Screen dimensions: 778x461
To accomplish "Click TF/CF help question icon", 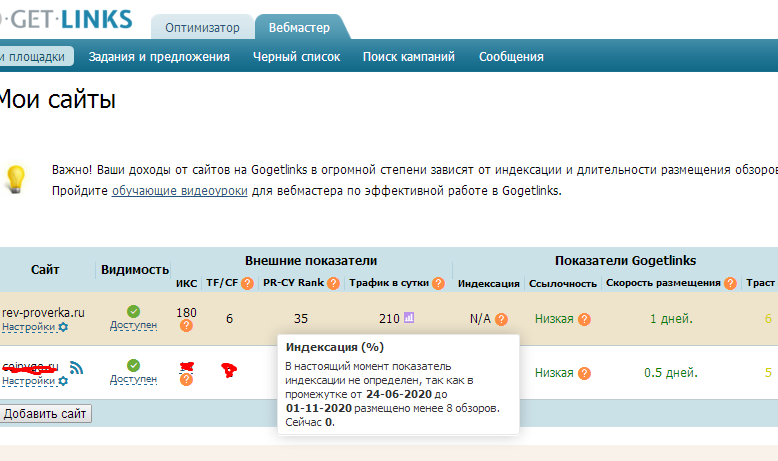I will [x=247, y=283].
